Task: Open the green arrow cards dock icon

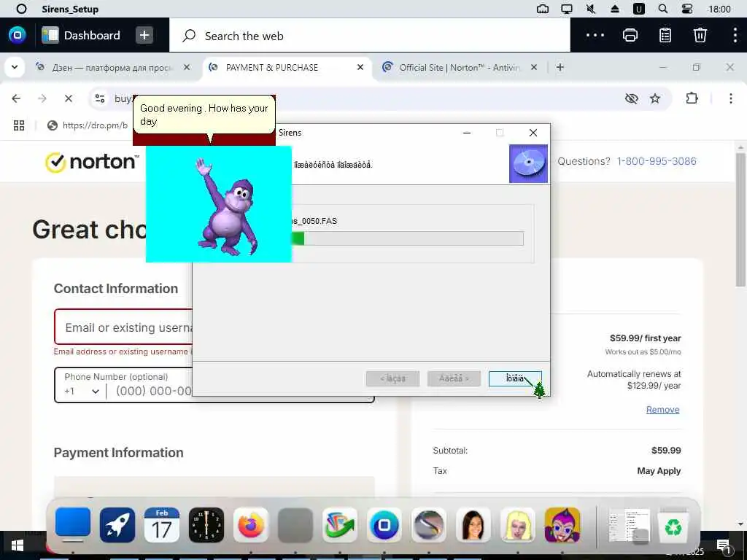Action: click(x=340, y=525)
